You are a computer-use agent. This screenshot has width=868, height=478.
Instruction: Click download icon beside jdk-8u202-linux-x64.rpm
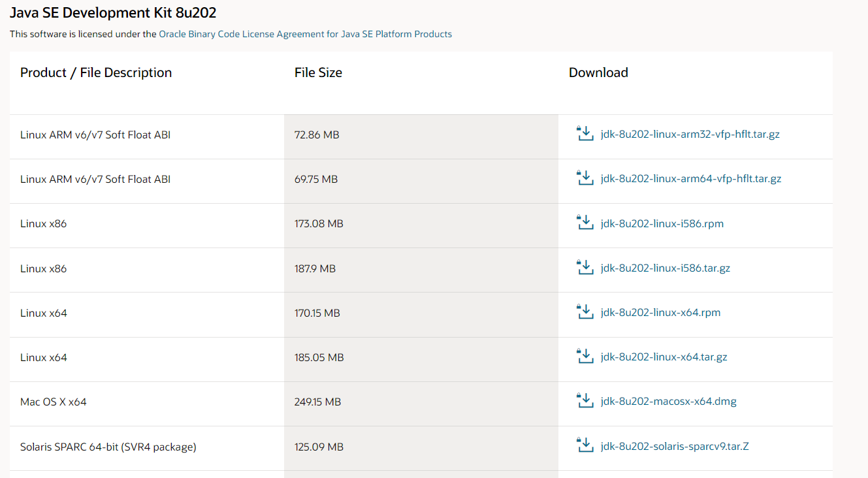coord(585,312)
